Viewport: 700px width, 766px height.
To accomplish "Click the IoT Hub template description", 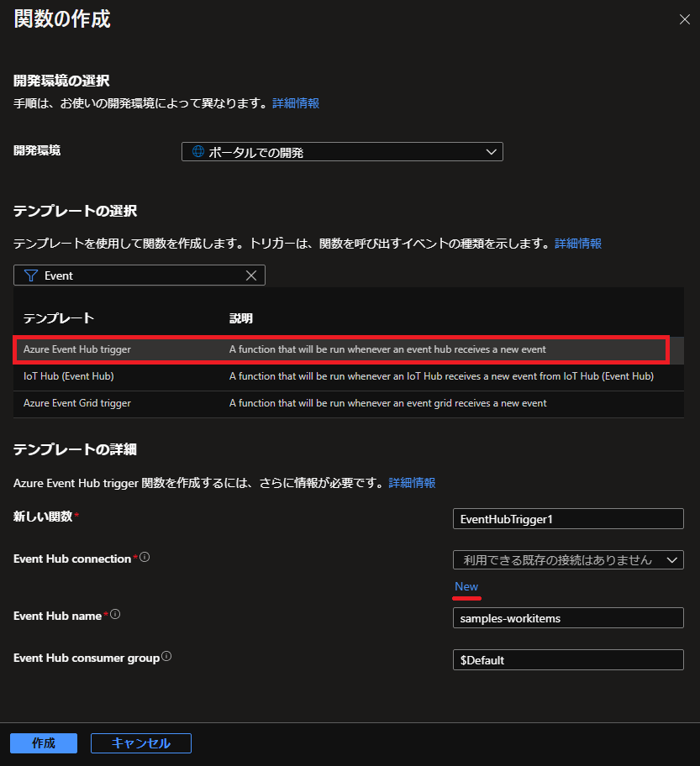I will [441, 376].
